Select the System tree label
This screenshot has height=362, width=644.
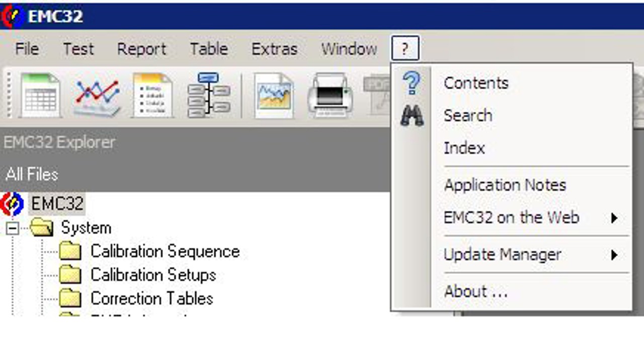[86, 228]
